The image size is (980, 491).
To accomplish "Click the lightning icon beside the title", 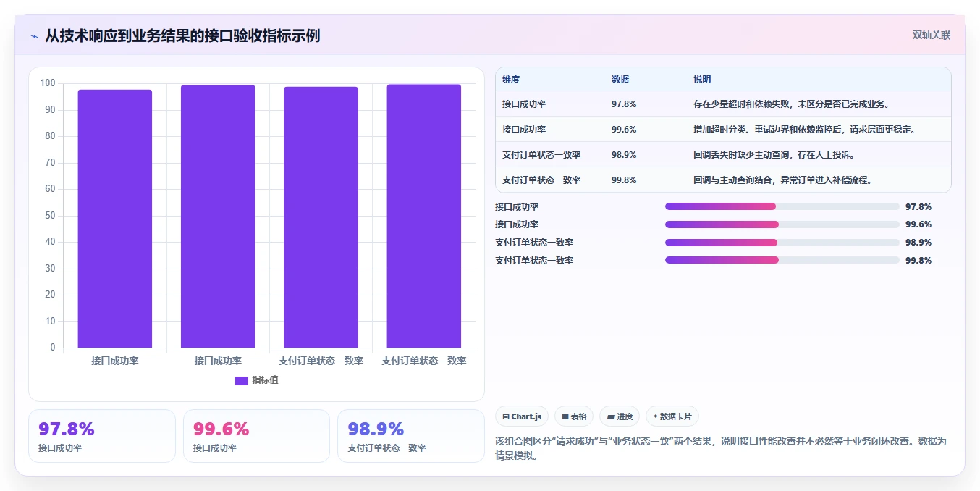I will tap(34, 36).
